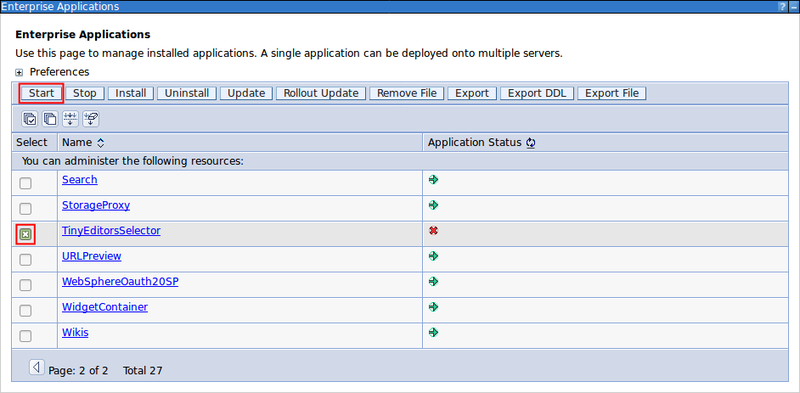The height and width of the screenshot is (393, 800).
Task: Go to previous page arrow
Action: pyautogui.click(x=36, y=366)
